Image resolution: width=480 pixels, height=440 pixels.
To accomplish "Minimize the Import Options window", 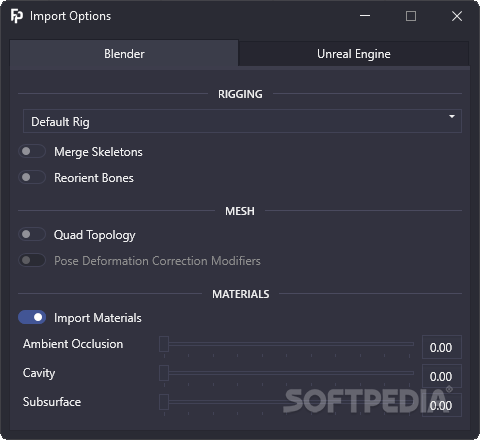I will click(x=365, y=16).
